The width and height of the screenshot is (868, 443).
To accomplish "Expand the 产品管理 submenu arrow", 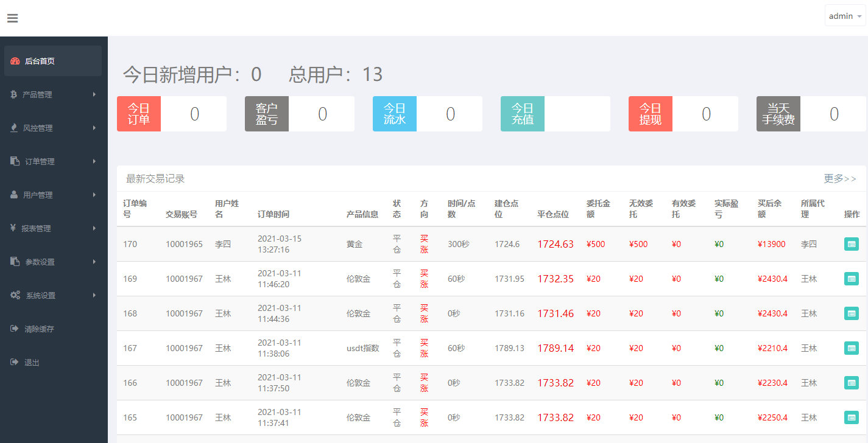I will coord(94,94).
